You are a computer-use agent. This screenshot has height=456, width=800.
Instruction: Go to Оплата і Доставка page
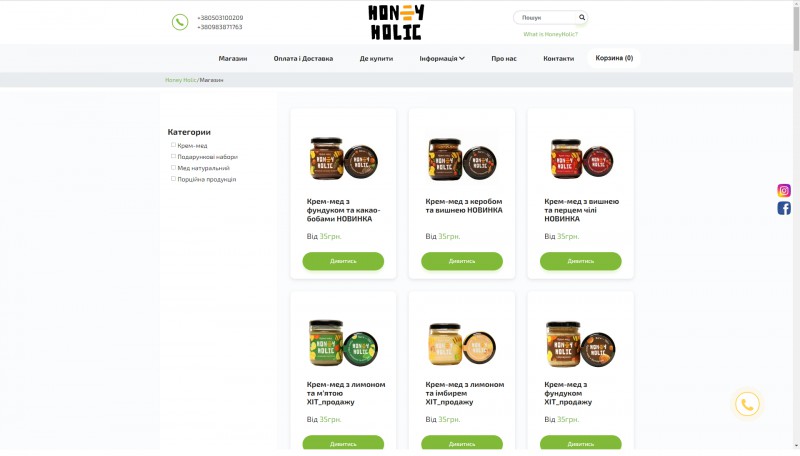(303, 58)
